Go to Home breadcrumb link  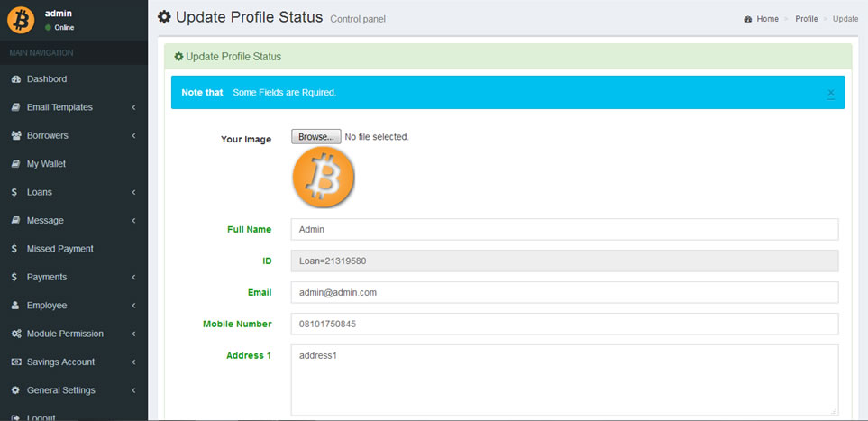(767, 19)
